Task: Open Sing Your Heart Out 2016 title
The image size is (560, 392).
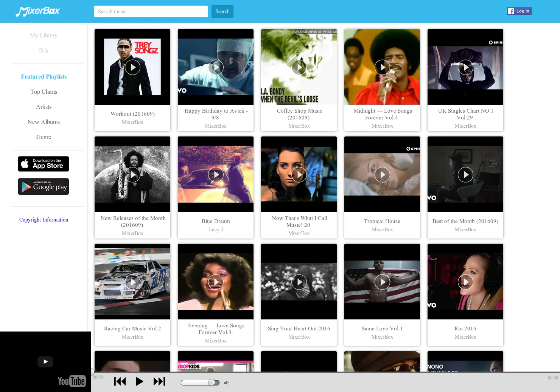Action: click(299, 328)
